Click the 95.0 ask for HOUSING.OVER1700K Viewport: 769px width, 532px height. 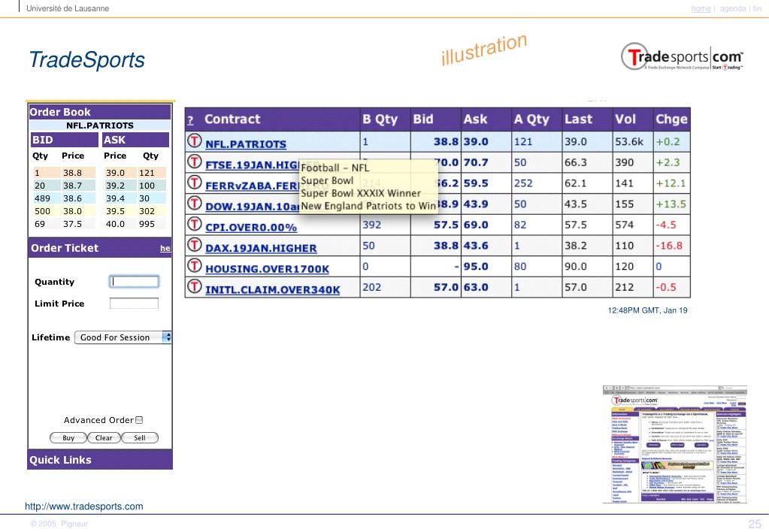tap(476, 266)
